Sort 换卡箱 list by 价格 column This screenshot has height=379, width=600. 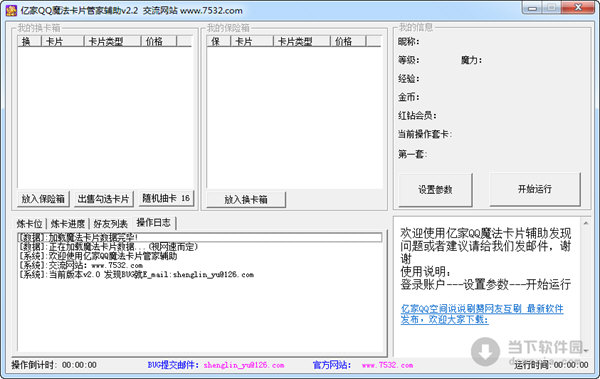pyautogui.click(x=159, y=41)
